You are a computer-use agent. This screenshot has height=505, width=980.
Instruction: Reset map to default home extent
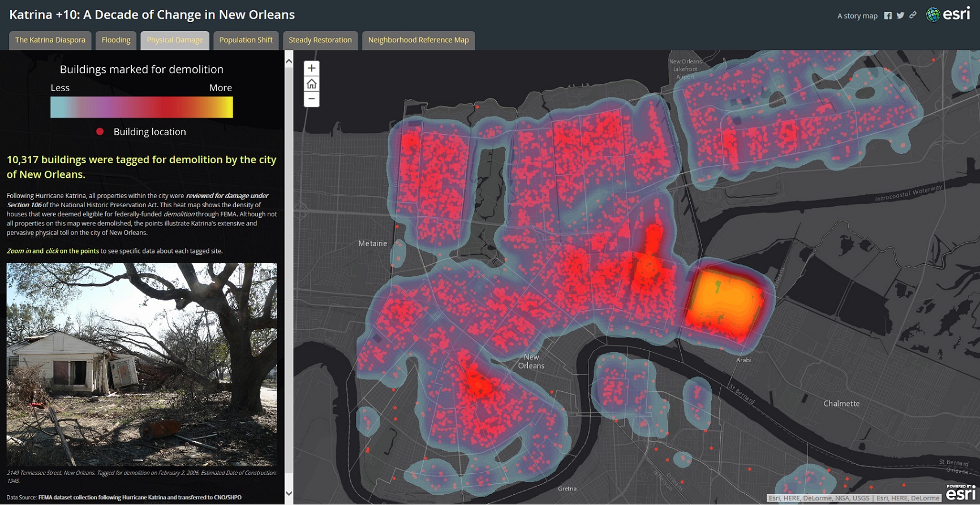tap(311, 84)
